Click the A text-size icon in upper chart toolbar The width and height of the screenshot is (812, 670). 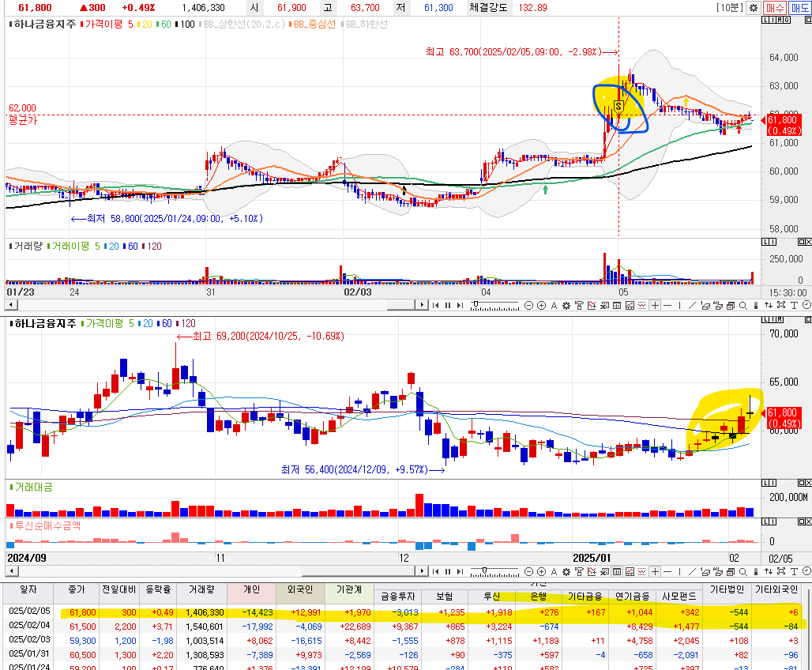click(x=554, y=306)
